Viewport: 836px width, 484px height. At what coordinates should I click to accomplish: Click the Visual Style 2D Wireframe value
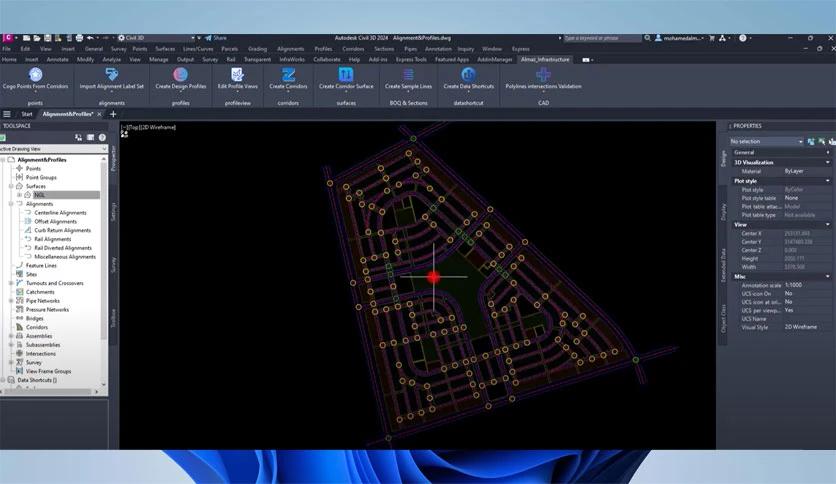point(801,327)
